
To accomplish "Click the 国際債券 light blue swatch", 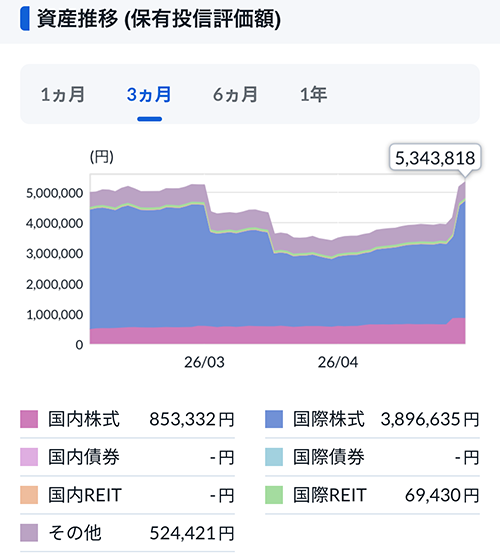I will pos(274,457).
